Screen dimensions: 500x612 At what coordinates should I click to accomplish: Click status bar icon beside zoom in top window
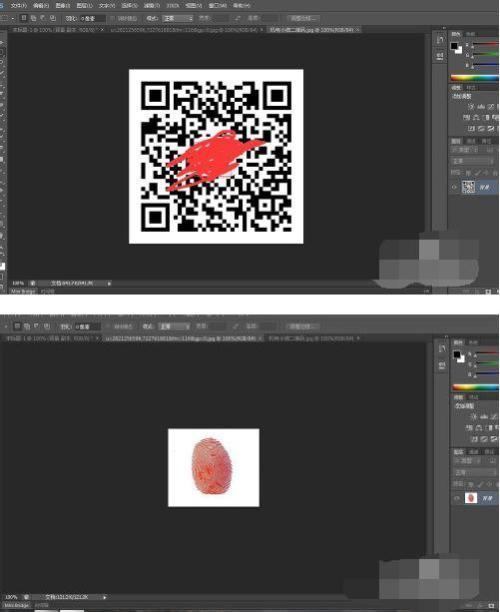click(33, 283)
